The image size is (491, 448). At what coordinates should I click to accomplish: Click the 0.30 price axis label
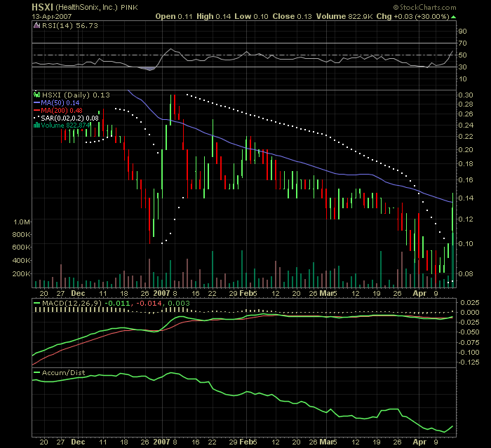point(466,95)
